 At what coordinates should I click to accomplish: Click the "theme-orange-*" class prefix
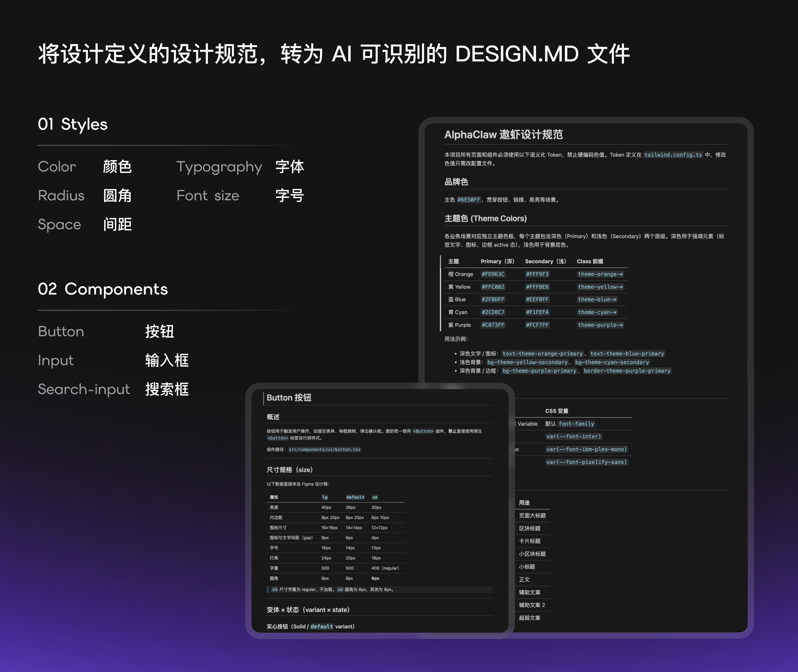point(600,274)
